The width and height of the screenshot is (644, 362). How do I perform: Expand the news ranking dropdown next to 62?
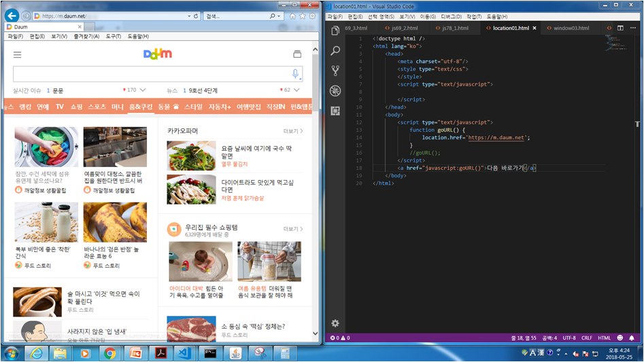(296, 90)
